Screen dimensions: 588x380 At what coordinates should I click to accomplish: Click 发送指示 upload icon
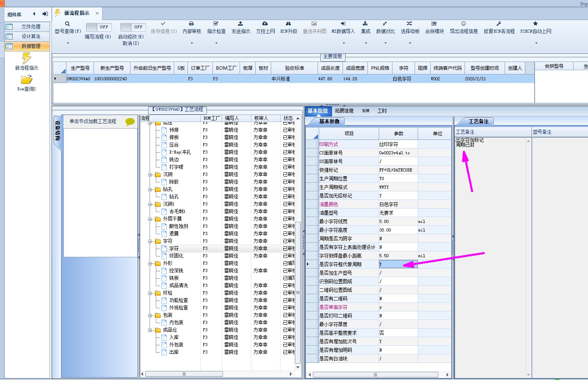(x=240, y=23)
